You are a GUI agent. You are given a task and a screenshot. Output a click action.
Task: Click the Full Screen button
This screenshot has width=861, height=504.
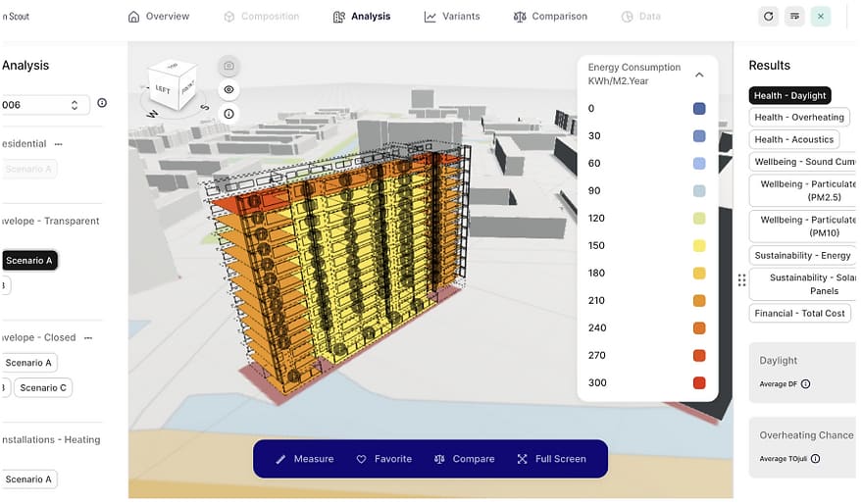click(x=552, y=459)
